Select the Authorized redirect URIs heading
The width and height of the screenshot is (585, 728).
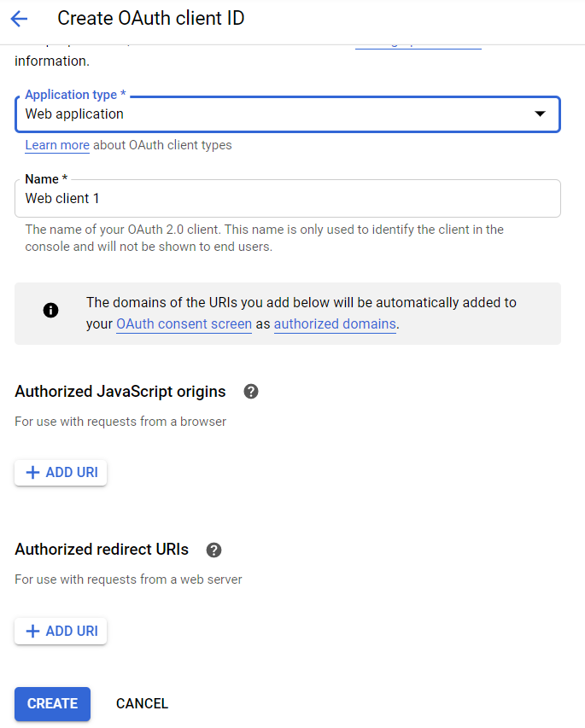pyautogui.click(x=102, y=550)
